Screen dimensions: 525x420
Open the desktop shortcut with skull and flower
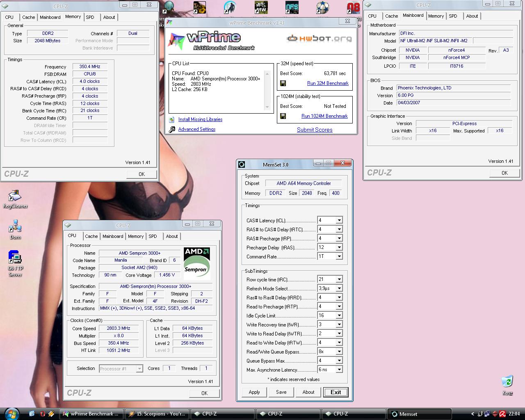pos(199,7)
